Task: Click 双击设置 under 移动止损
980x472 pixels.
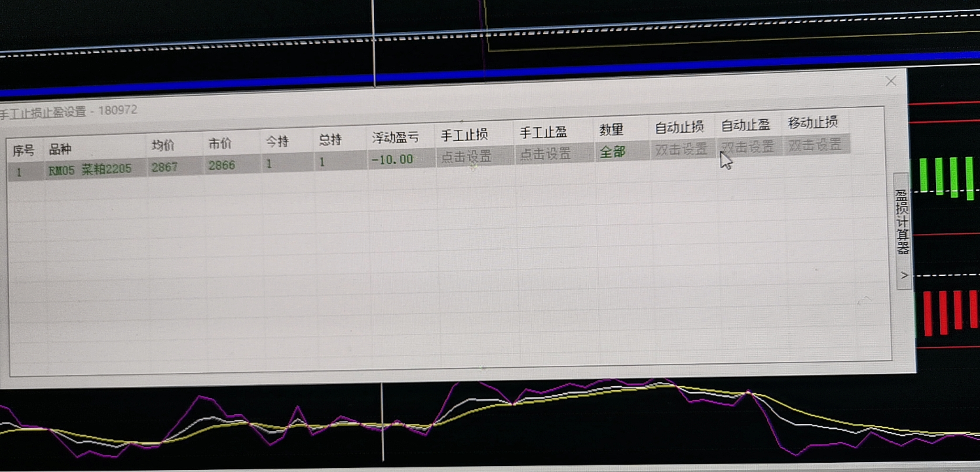Action: [x=814, y=145]
